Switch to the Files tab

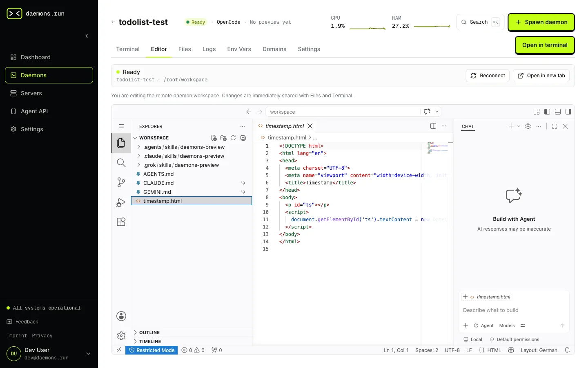pos(185,49)
